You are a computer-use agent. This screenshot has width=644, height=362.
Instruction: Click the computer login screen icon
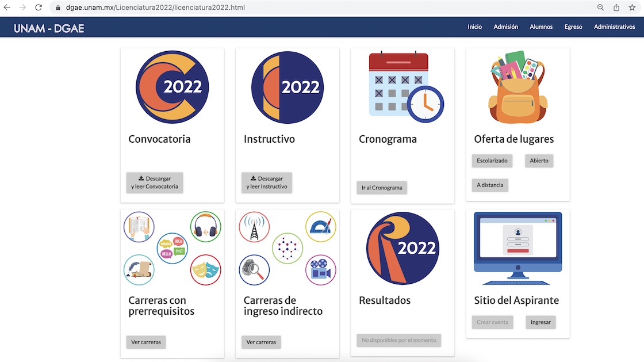(517, 248)
